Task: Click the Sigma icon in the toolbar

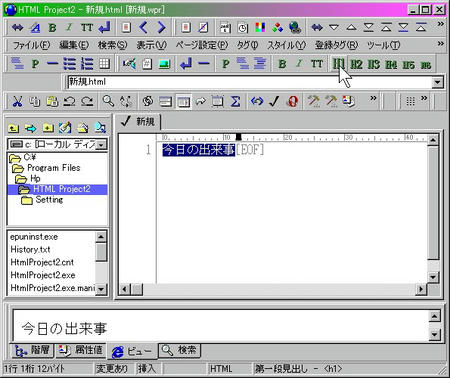Action: [235, 101]
